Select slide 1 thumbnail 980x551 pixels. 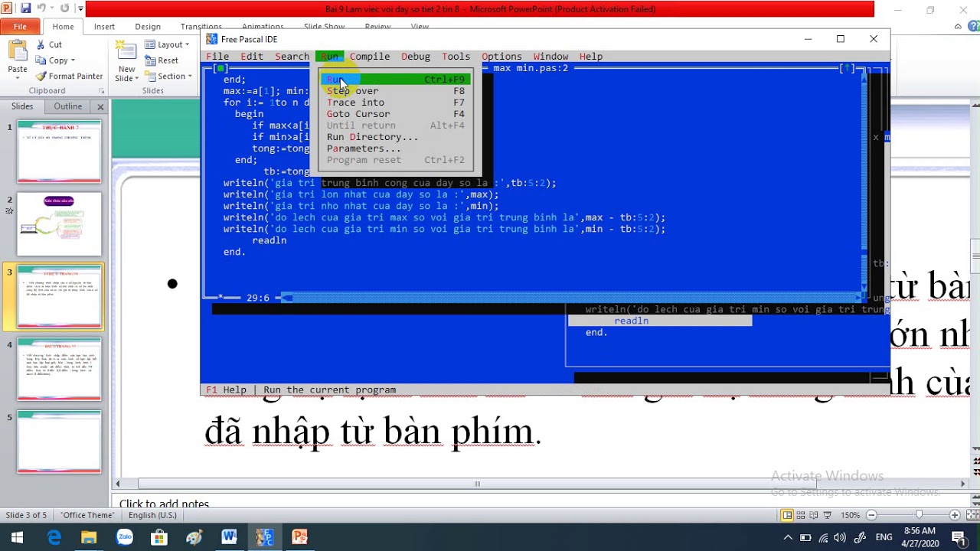pyautogui.click(x=59, y=151)
